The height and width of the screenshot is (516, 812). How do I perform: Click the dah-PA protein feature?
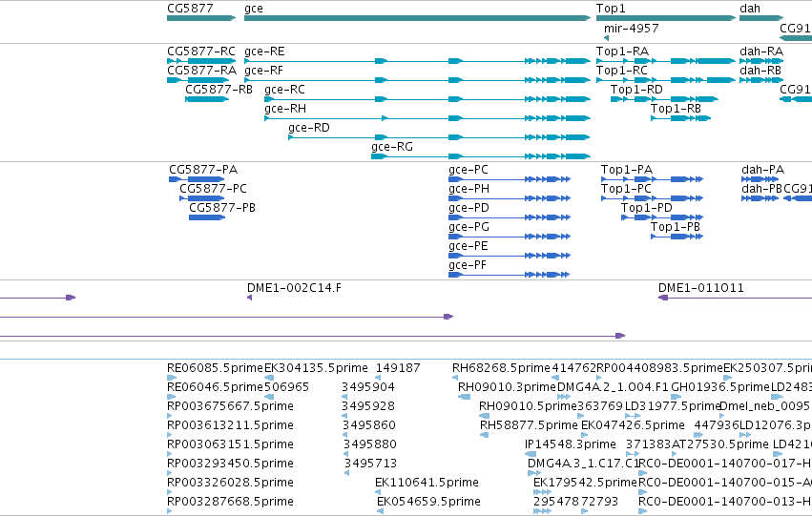tap(760, 179)
